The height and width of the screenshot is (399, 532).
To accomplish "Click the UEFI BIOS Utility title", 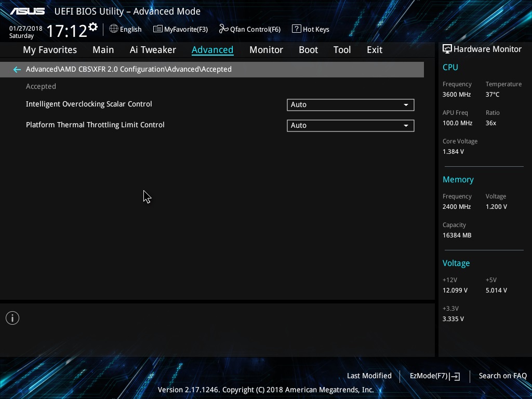I will (127, 11).
